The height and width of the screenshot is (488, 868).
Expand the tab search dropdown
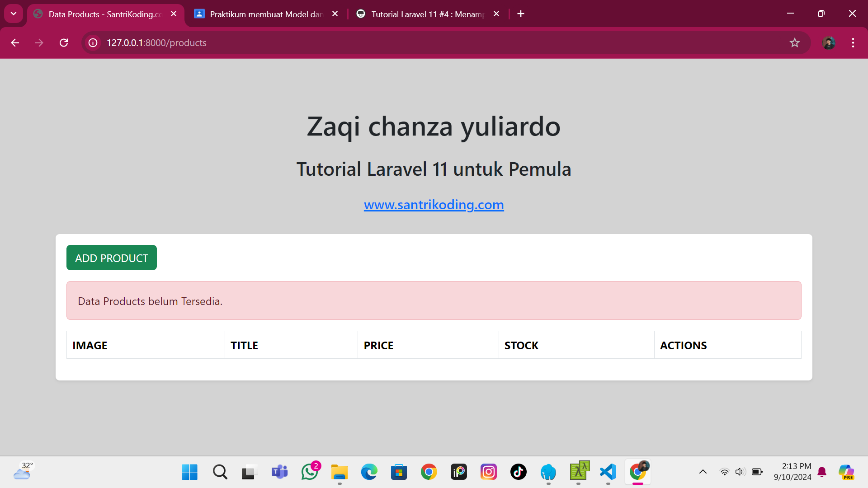point(14,14)
